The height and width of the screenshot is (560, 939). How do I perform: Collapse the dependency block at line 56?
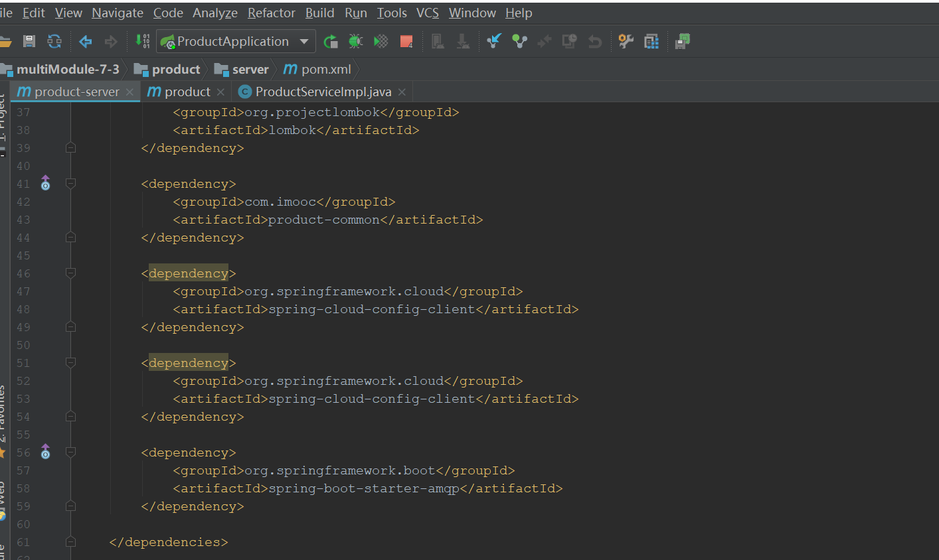coord(70,452)
